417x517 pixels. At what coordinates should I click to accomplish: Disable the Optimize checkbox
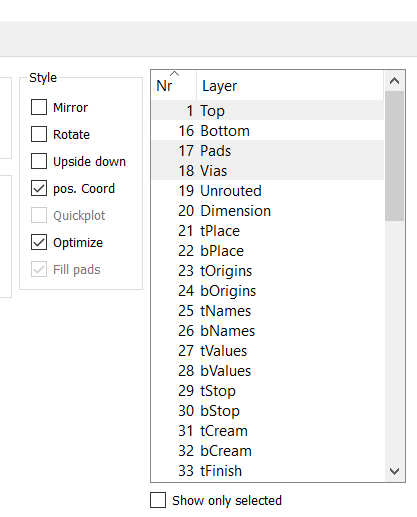pyautogui.click(x=39, y=242)
